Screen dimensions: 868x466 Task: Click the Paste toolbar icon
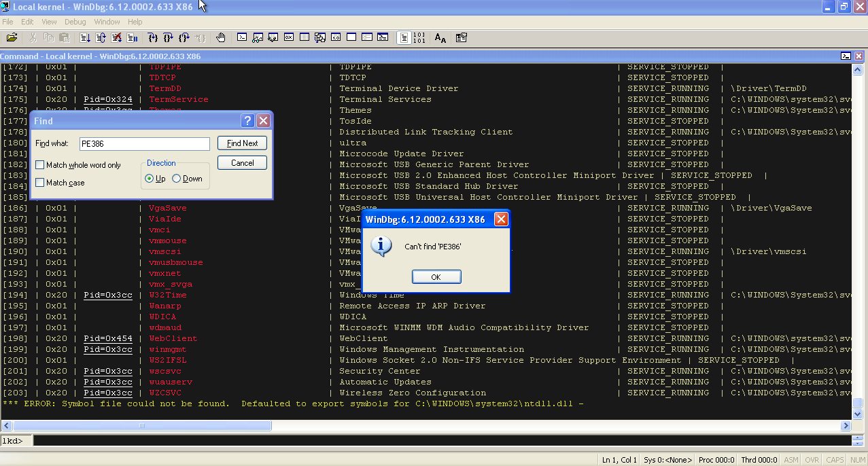pyautogui.click(x=65, y=37)
